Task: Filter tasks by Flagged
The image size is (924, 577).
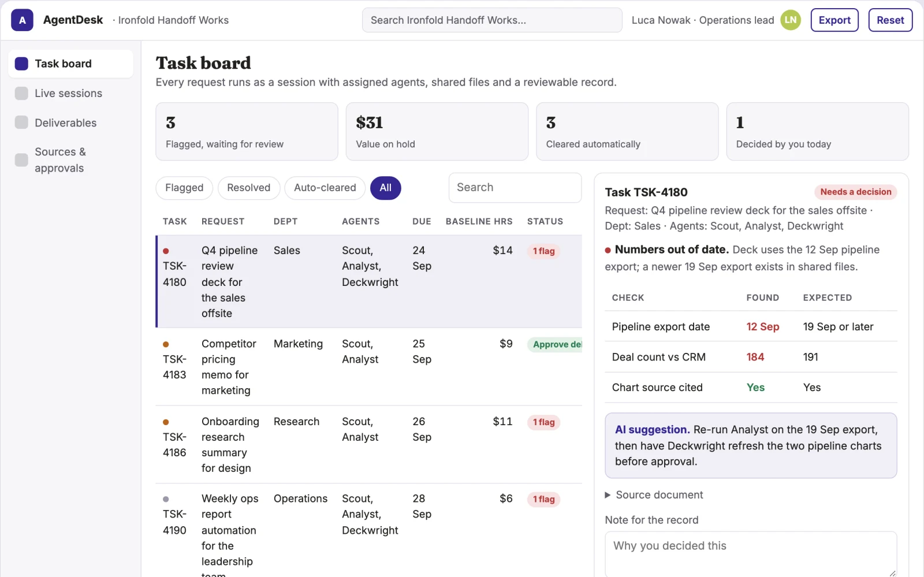Action: 184,188
